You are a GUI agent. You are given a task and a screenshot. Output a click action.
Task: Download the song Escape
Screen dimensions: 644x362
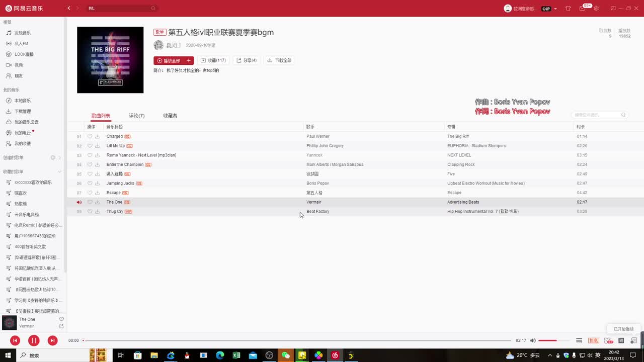click(97, 193)
